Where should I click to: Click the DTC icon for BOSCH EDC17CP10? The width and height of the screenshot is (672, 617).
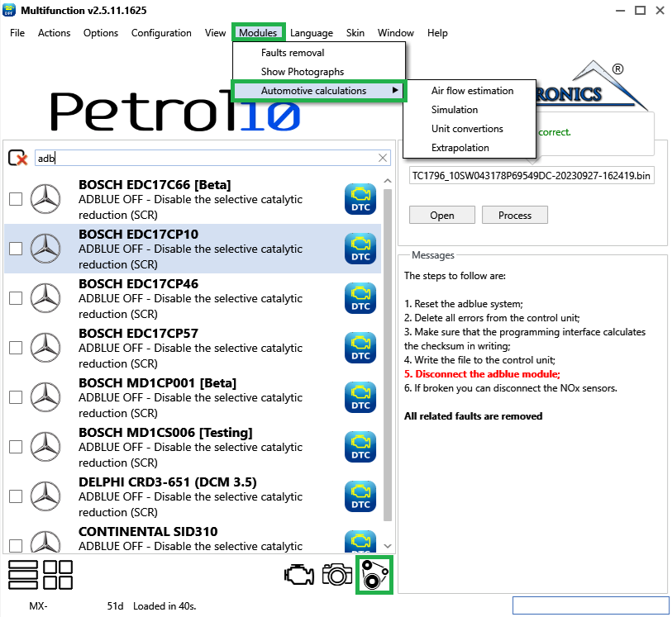click(x=360, y=249)
